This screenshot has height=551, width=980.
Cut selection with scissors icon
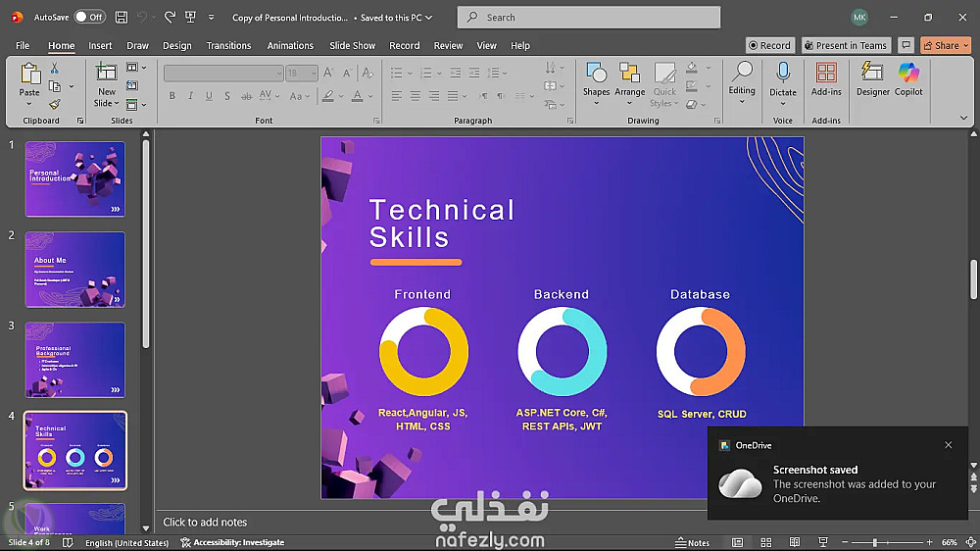click(54, 68)
